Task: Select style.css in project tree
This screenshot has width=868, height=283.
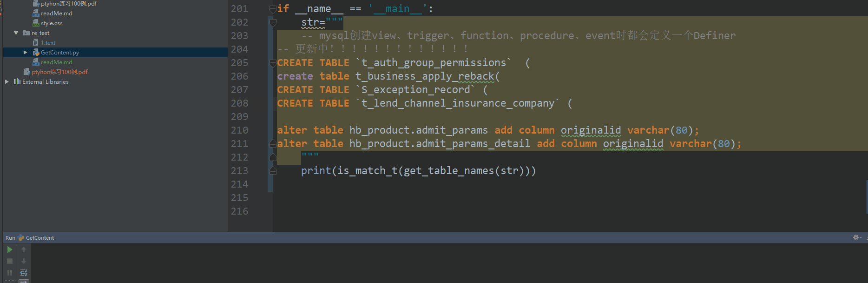Action: coord(52,23)
